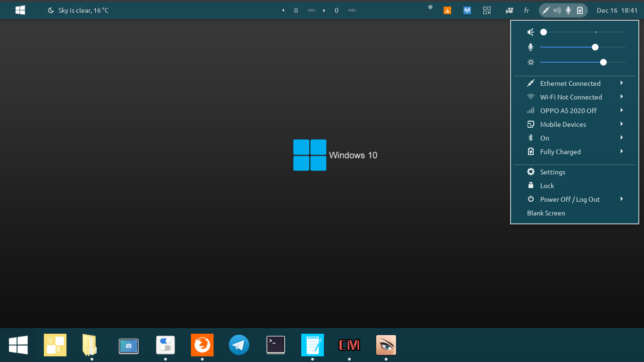
Task: Open Telegram from the dock
Action: coord(239,345)
